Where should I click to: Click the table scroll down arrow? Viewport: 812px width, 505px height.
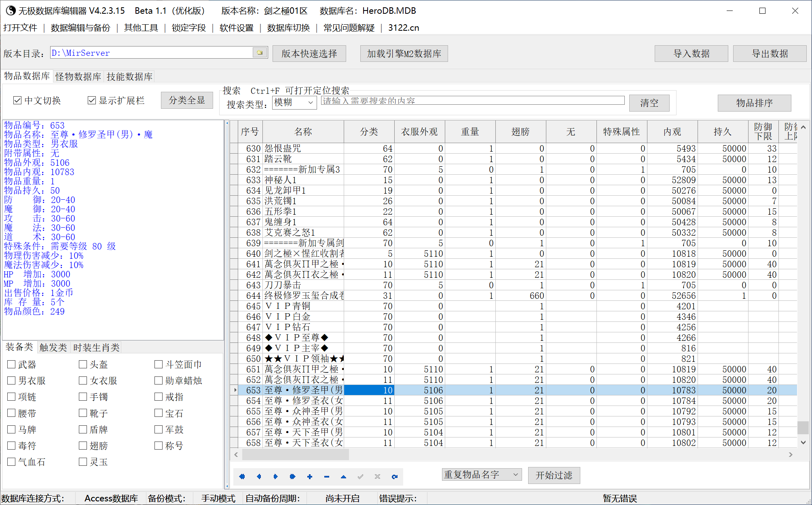point(803,443)
